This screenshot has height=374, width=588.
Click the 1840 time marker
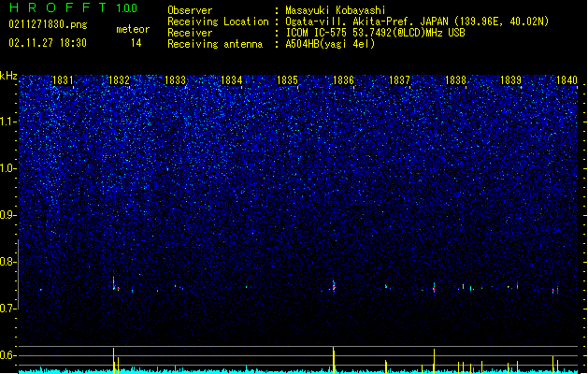coord(567,80)
